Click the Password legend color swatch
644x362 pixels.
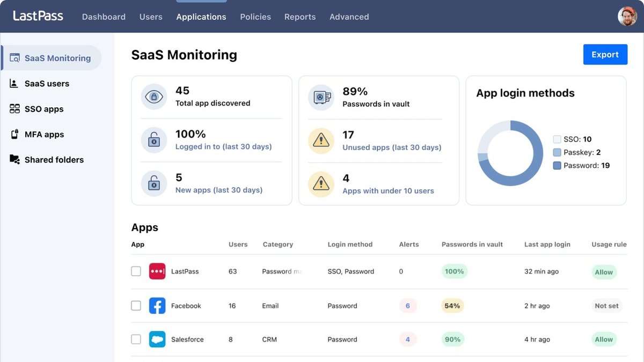557,166
